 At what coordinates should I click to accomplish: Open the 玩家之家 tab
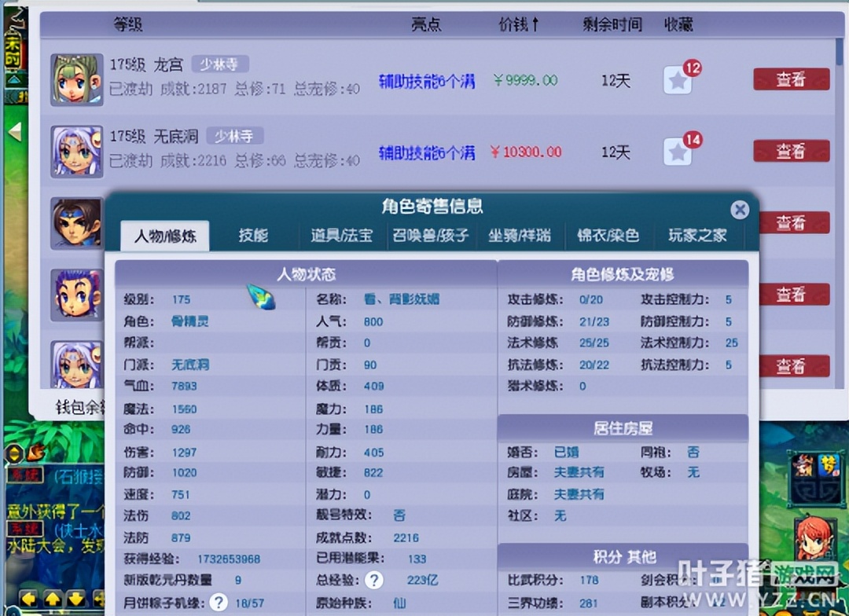pos(697,235)
